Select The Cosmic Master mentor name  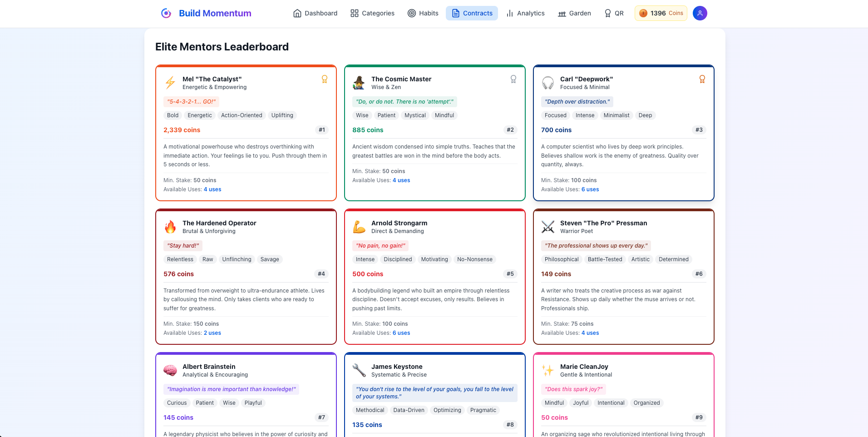pyautogui.click(x=401, y=79)
